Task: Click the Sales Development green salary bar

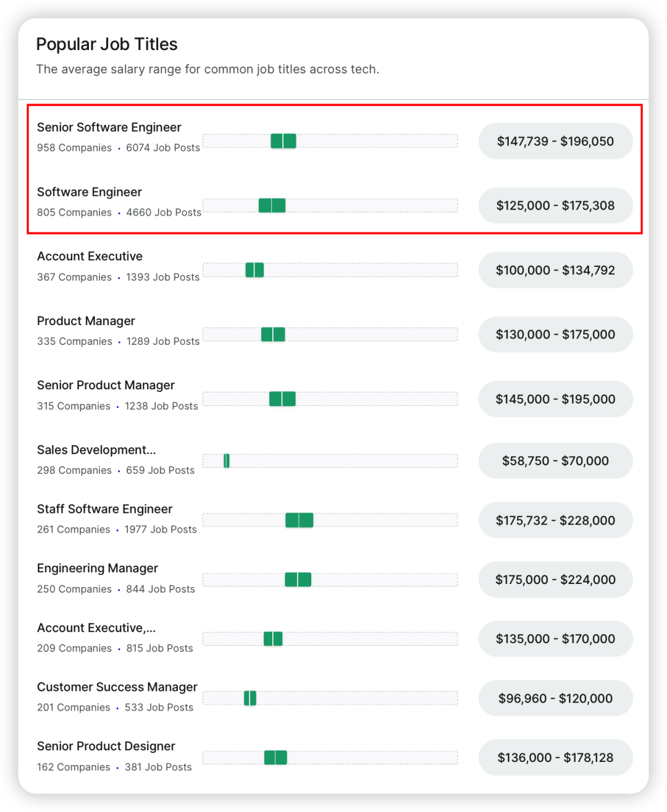Action: [227, 461]
